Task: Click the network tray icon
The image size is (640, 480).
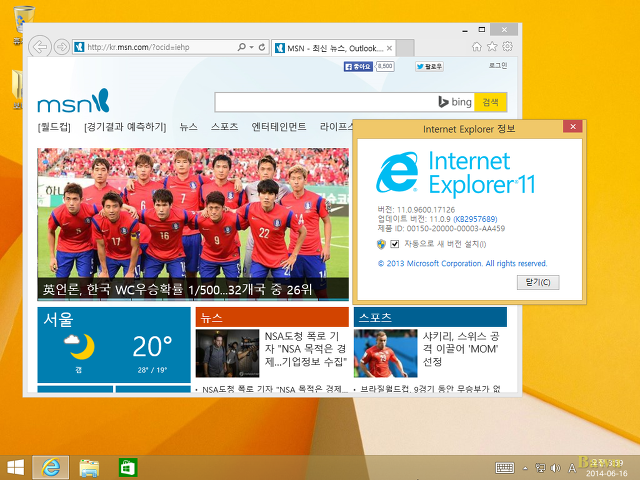Action: pyautogui.click(x=540, y=468)
